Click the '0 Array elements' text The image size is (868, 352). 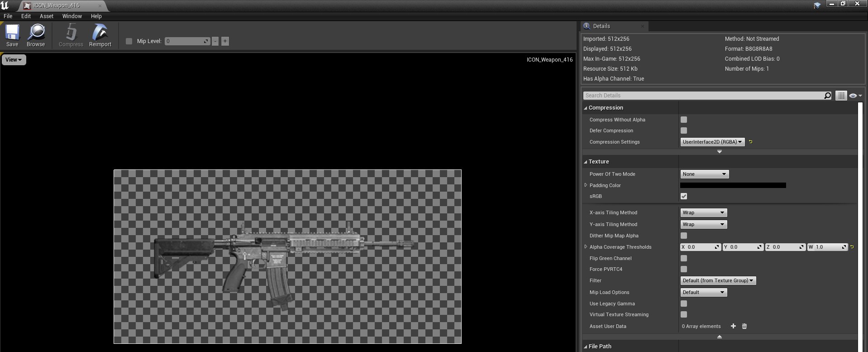point(701,326)
